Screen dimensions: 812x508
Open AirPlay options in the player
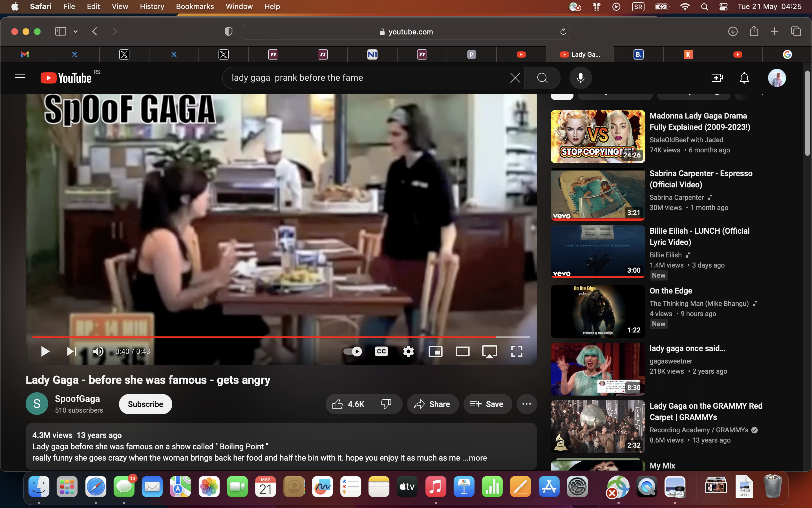click(489, 351)
